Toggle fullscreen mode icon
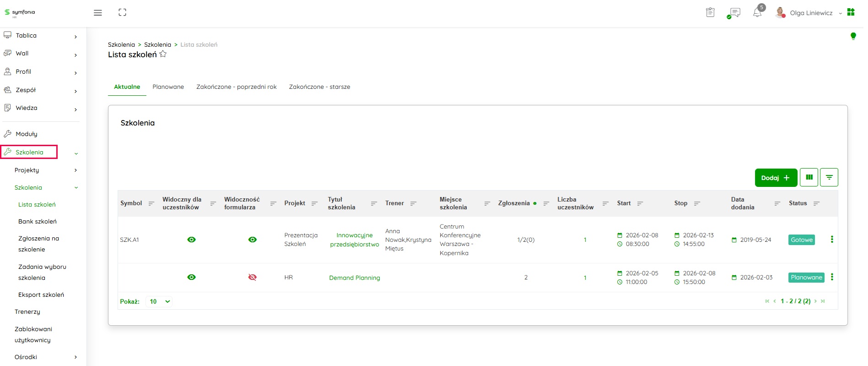This screenshot has width=868, height=366. [122, 13]
